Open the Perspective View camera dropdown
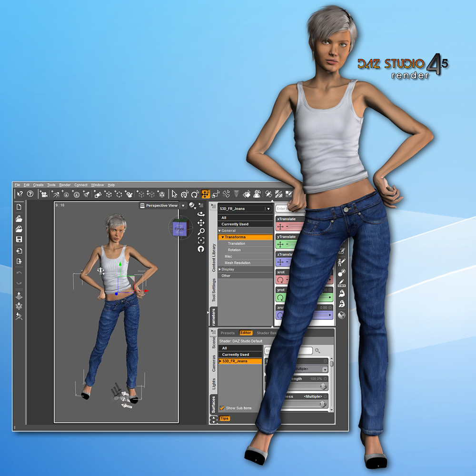 [x=183, y=206]
